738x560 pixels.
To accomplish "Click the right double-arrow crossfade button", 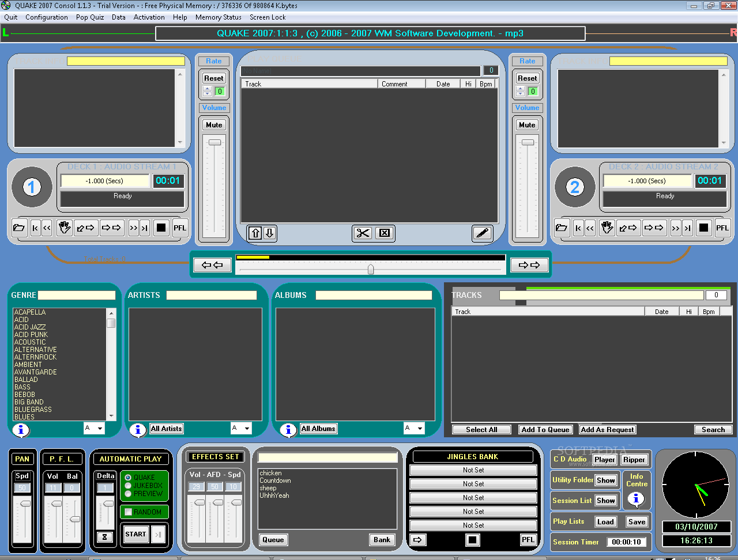I will (529, 265).
